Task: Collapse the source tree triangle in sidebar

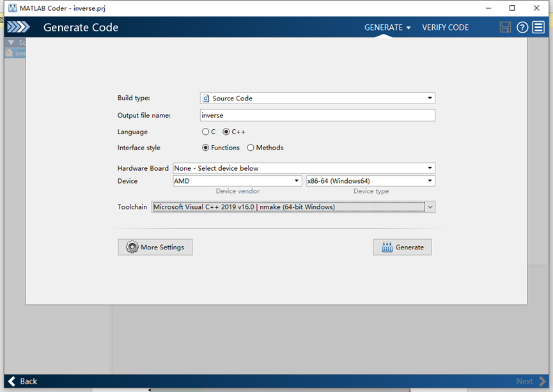Action: [12, 43]
